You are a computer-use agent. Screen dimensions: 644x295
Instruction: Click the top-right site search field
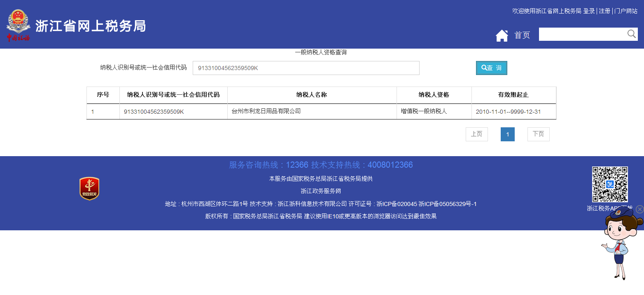click(x=581, y=34)
